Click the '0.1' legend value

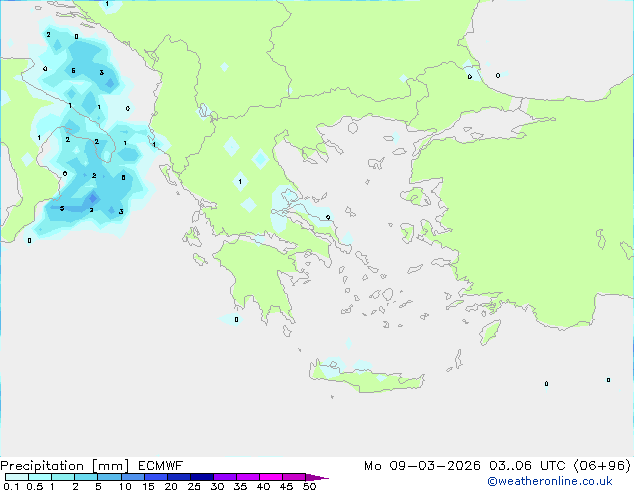(x=11, y=486)
